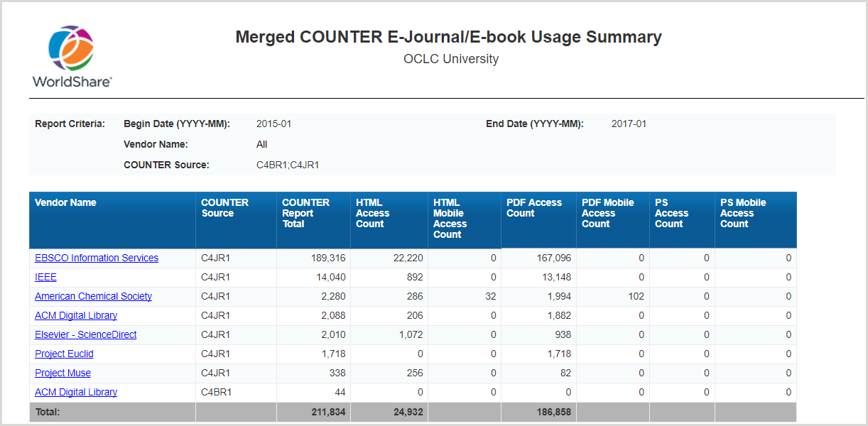
Task: Click EBSCO PDF access count 167,096
Action: [x=553, y=258]
